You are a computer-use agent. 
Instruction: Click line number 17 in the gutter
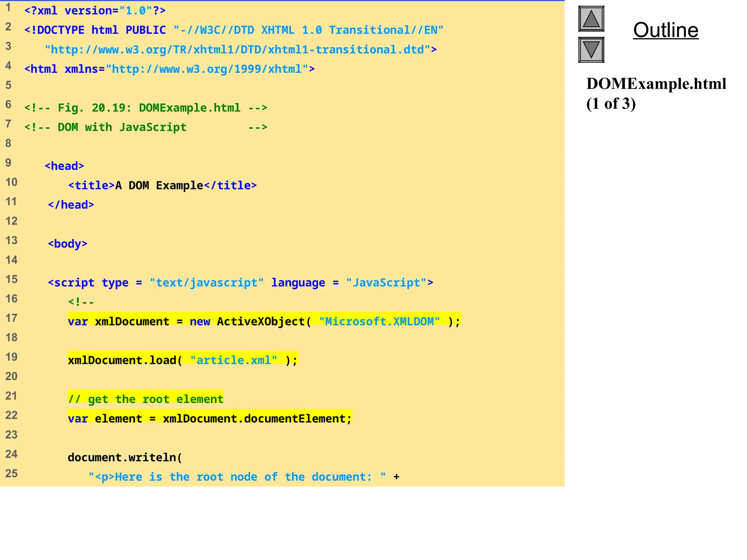pos(11,318)
